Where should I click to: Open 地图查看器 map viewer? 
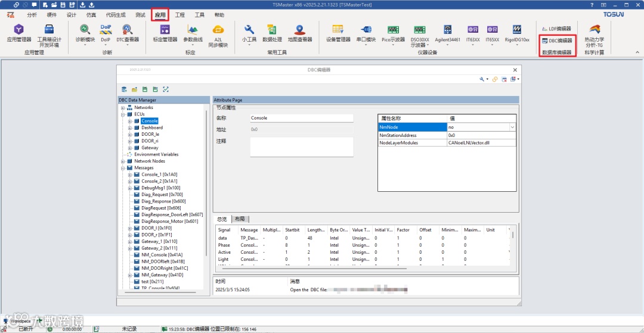(x=300, y=33)
